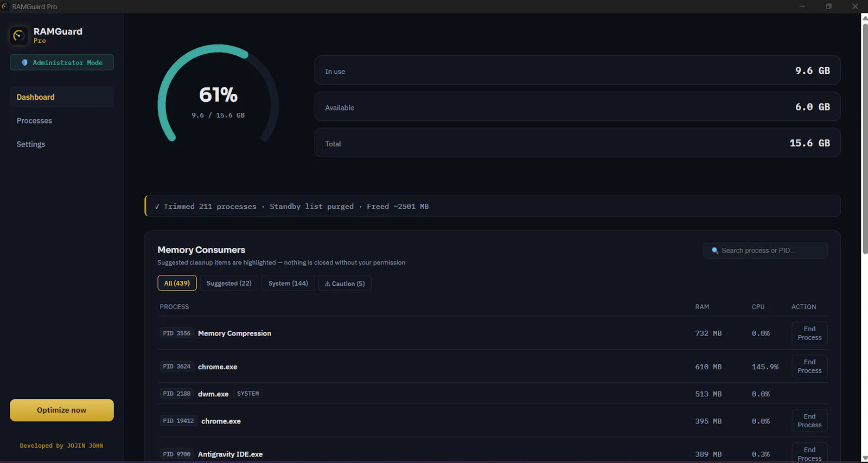Select the System (144) filter
Viewport: 868px width, 463px height.
click(x=288, y=283)
